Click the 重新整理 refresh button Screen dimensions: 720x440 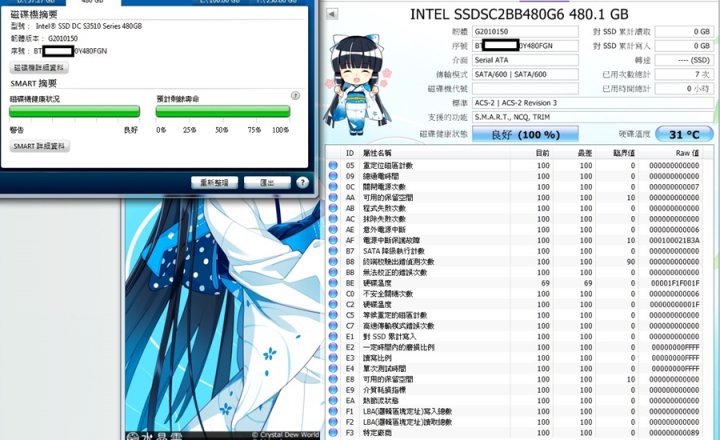[x=214, y=182]
